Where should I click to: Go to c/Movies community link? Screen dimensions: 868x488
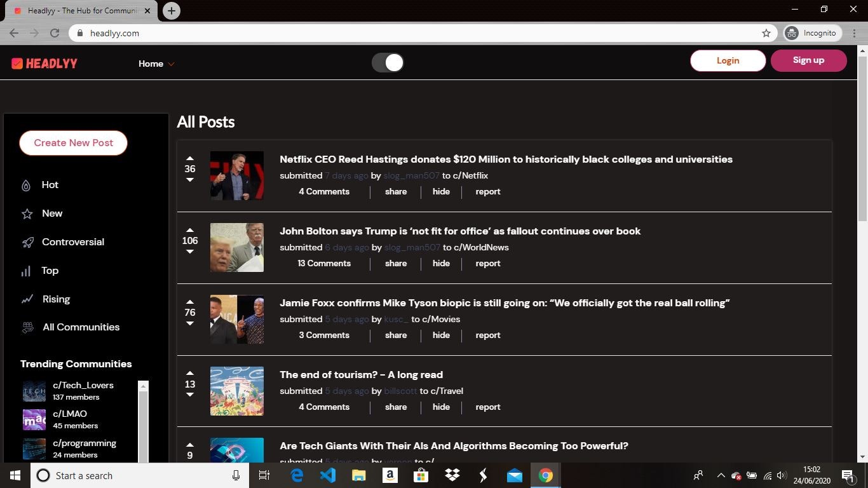[441, 319]
